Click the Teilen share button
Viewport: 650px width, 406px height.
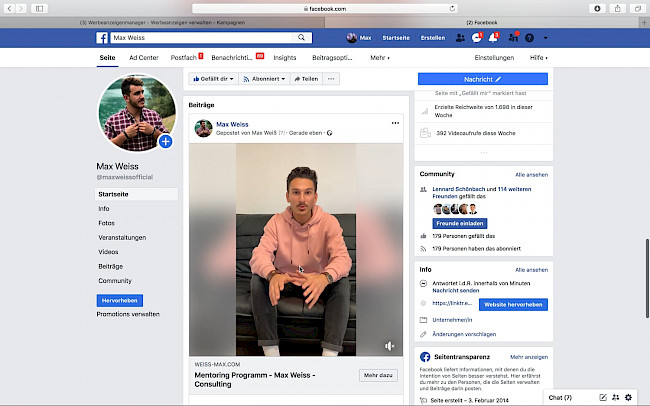[306, 79]
